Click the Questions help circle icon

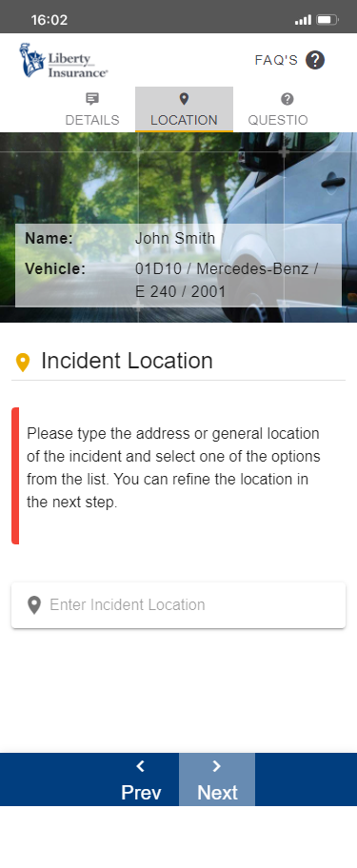click(287, 99)
